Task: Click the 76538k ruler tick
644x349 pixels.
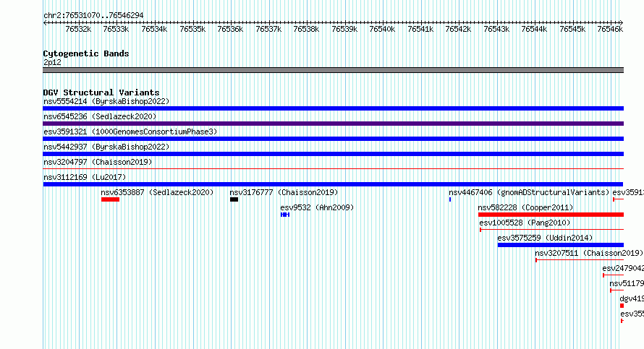Action: pyautogui.click(x=306, y=29)
